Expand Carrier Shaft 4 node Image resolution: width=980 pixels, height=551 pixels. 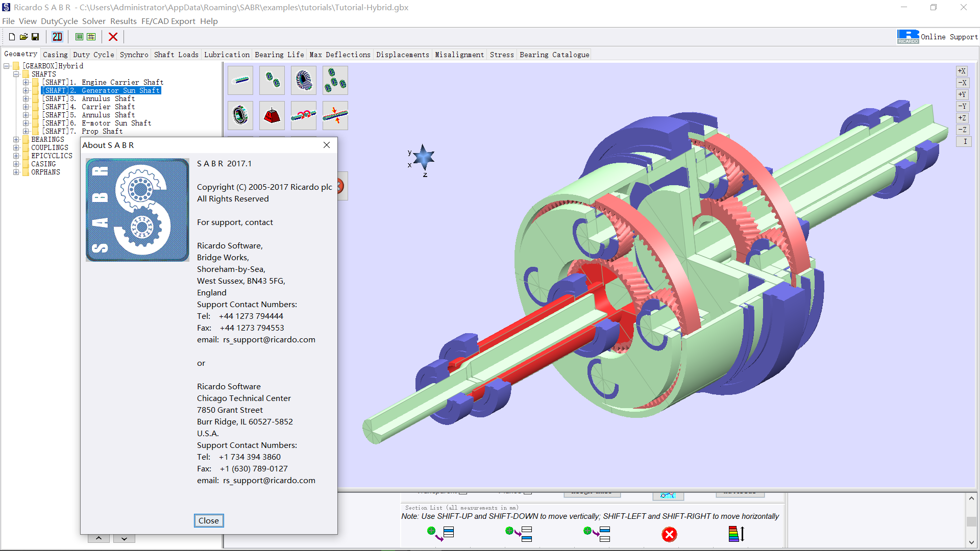coord(26,107)
